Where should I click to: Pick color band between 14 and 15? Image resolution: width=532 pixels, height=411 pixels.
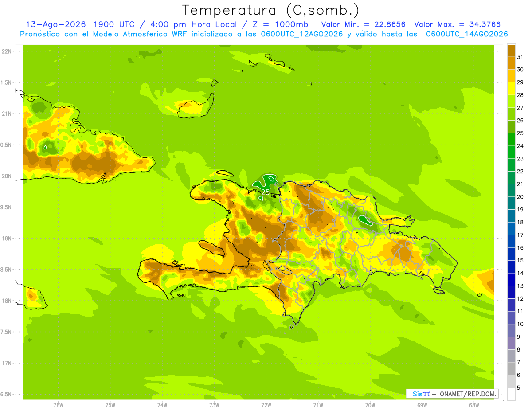(x=511, y=267)
